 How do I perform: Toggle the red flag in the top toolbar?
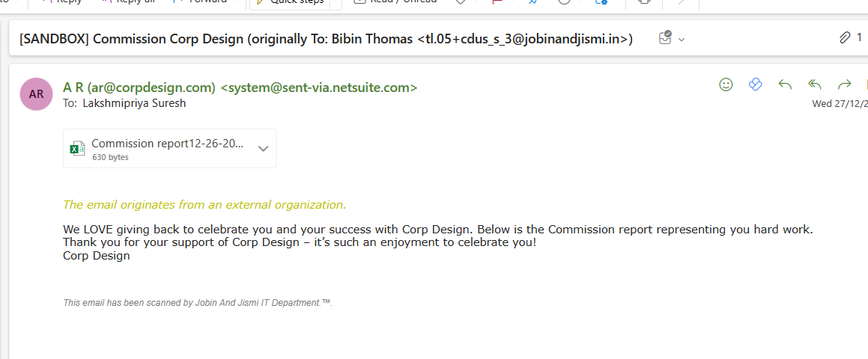[x=497, y=2]
